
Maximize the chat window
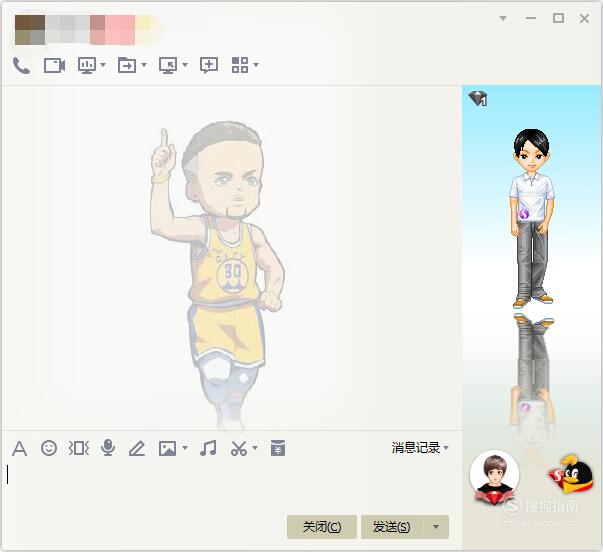[x=558, y=18]
